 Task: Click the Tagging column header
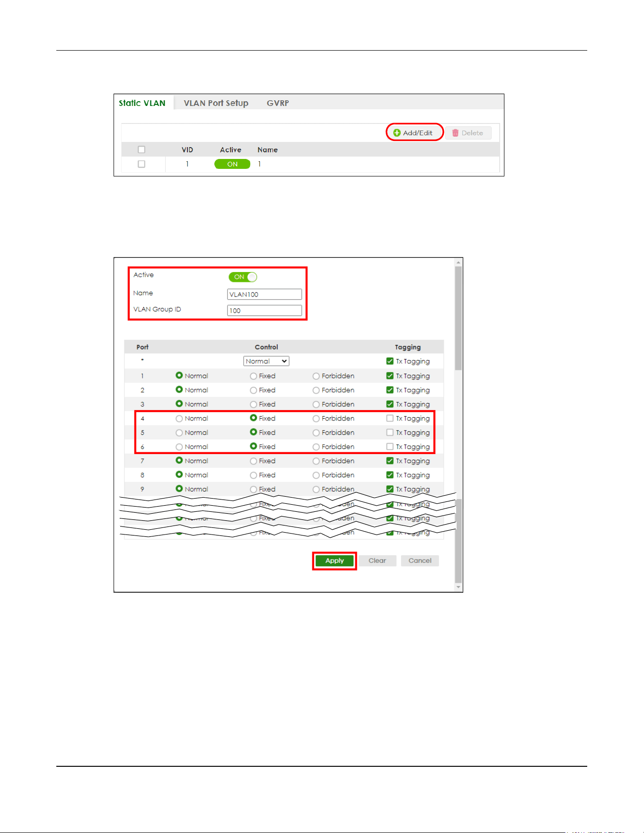point(407,347)
